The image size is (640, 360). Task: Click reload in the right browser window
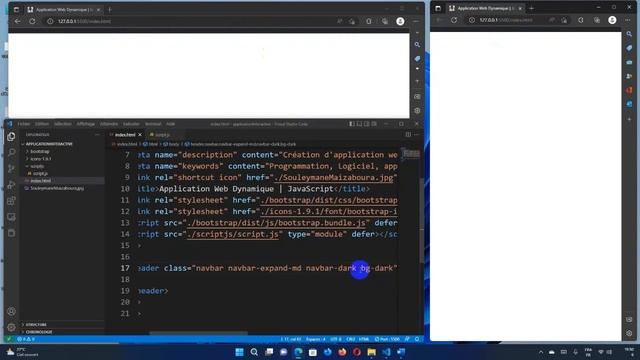pos(454,20)
